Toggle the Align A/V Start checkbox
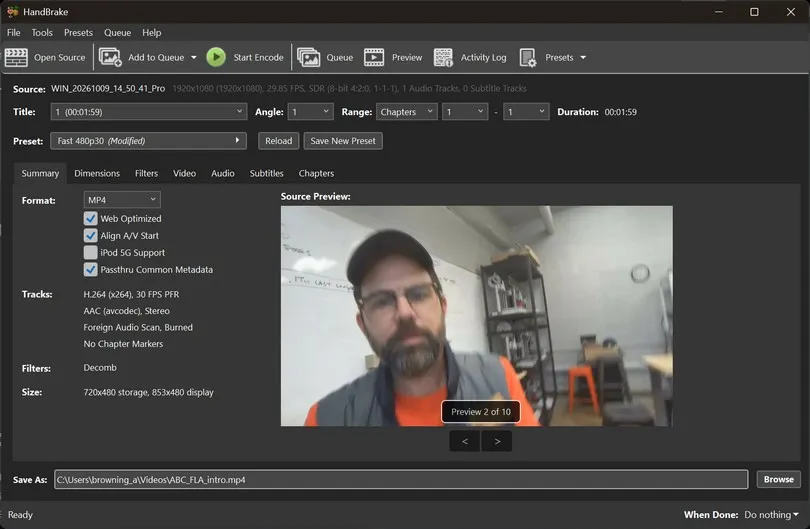 [x=90, y=236]
